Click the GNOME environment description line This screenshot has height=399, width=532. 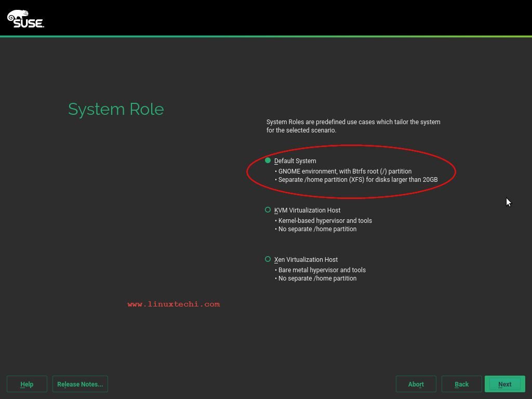(x=343, y=171)
